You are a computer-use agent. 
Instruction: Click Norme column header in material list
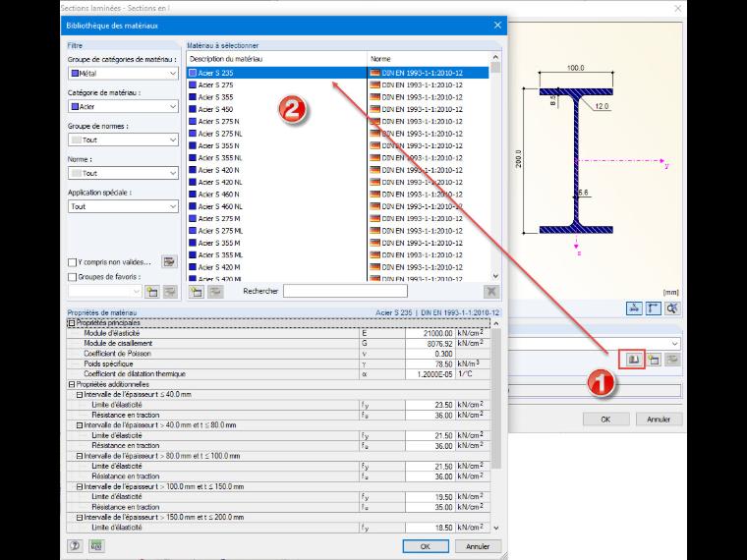coord(429,59)
